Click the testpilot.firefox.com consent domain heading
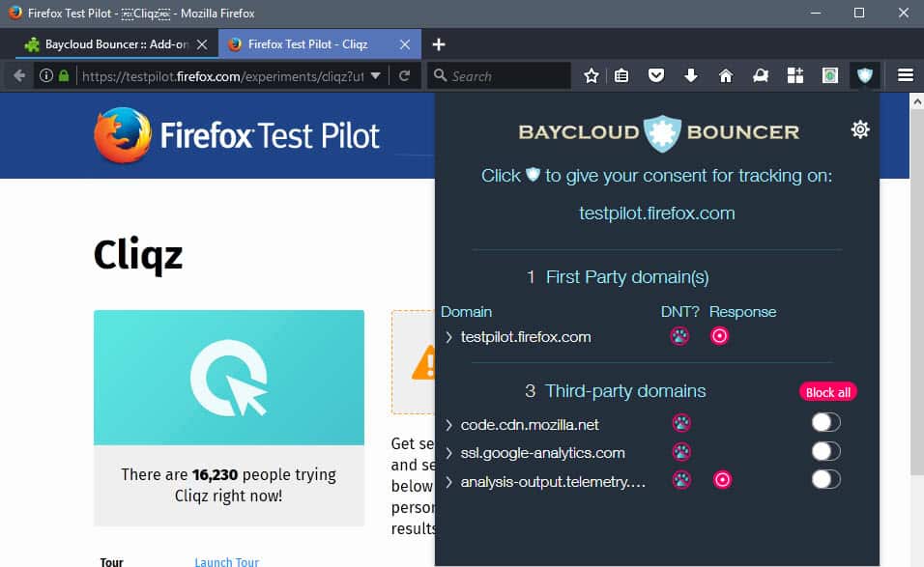 click(656, 213)
